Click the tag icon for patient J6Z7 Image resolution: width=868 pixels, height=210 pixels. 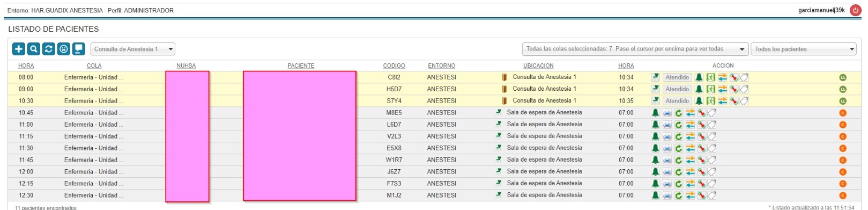coord(711,172)
